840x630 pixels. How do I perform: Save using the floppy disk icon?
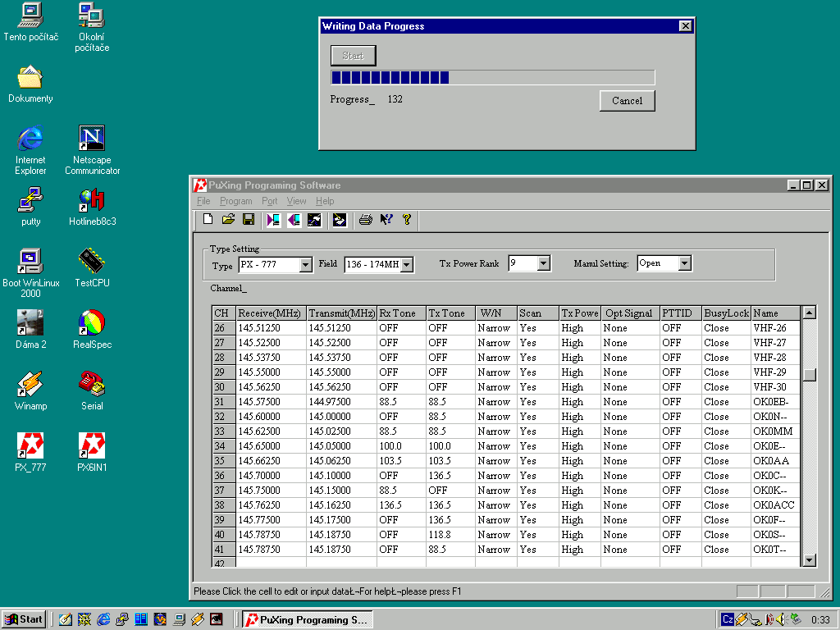click(249, 220)
